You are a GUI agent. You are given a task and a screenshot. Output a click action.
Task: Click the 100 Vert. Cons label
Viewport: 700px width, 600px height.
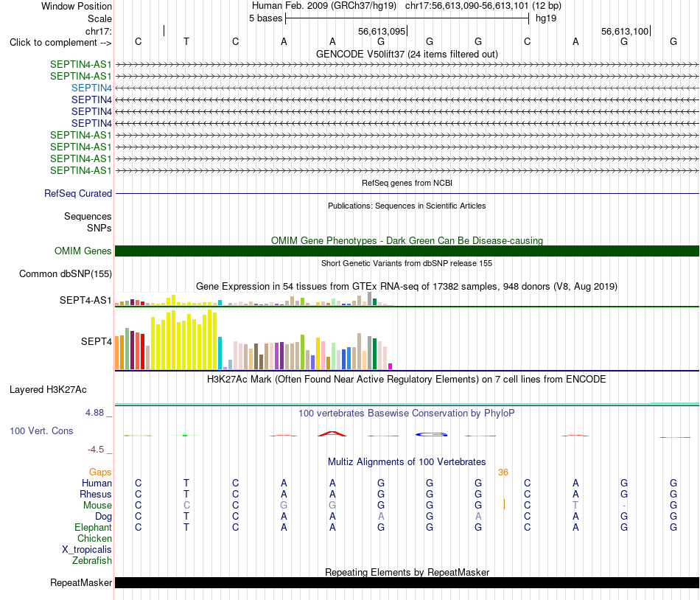(41, 430)
